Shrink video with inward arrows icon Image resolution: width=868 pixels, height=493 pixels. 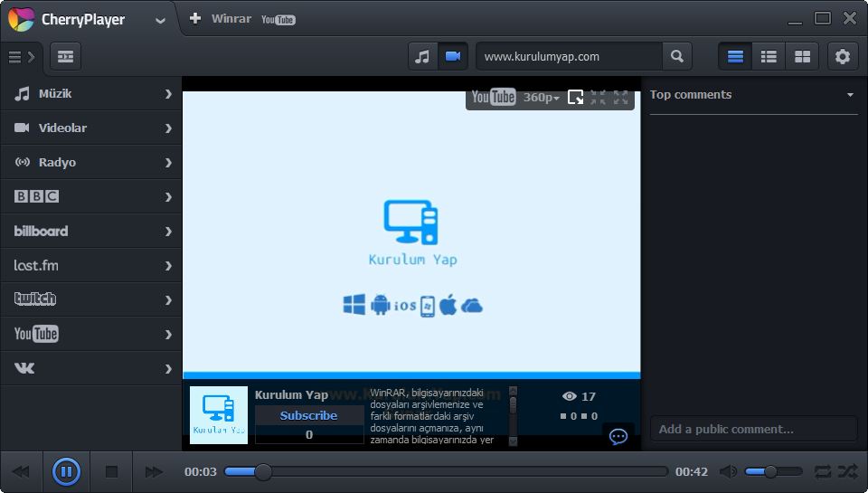point(598,98)
